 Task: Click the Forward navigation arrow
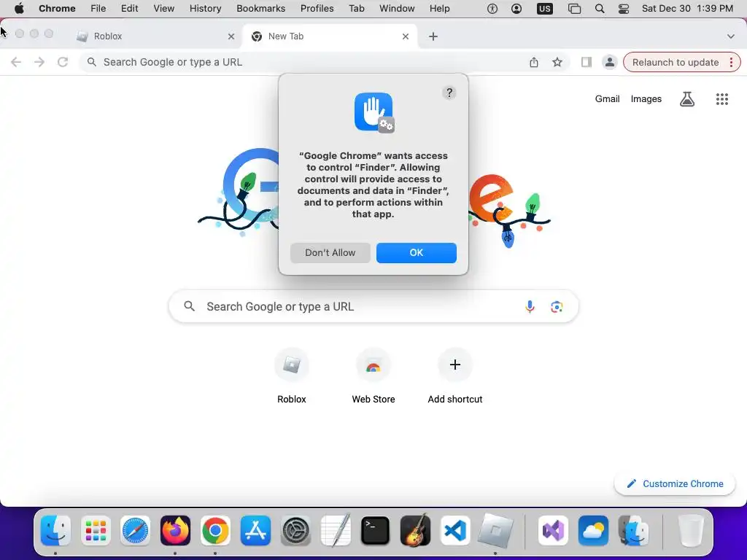[x=39, y=62]
